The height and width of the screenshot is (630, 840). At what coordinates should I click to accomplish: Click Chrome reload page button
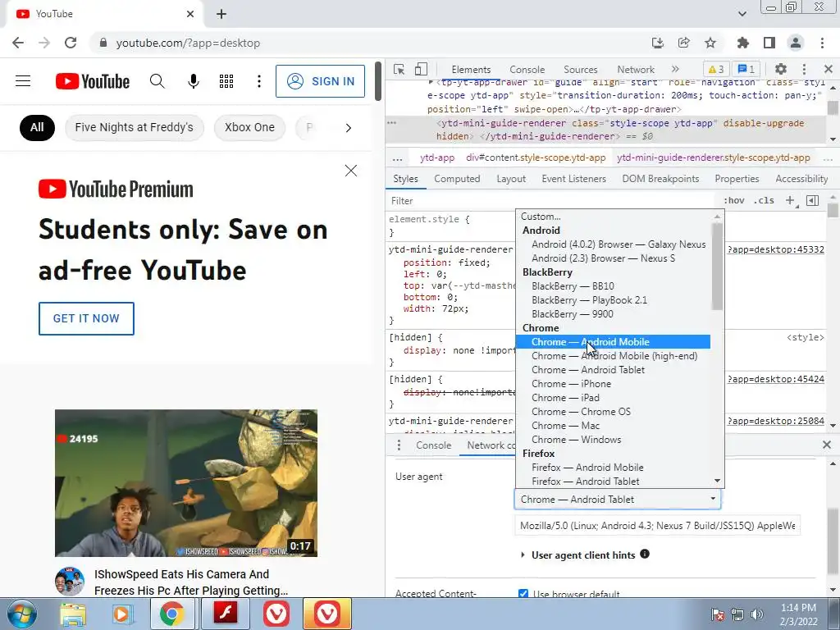pyautogui.click(x=71, y=43)
